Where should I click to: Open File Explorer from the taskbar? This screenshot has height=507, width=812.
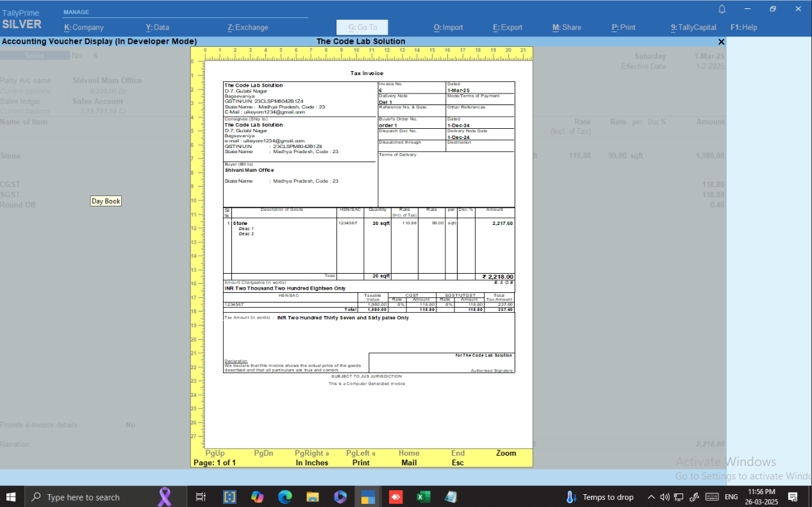[313, 497]
